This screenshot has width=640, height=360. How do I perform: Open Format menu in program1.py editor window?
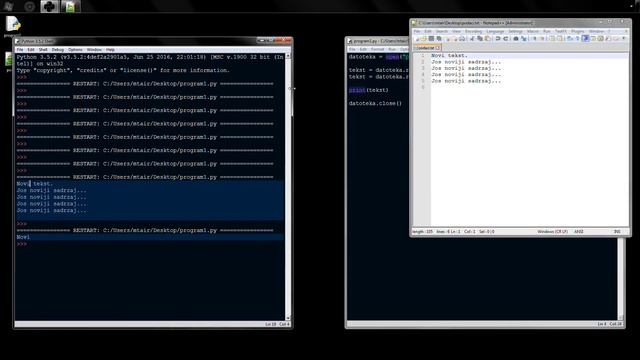pos(378,49)
